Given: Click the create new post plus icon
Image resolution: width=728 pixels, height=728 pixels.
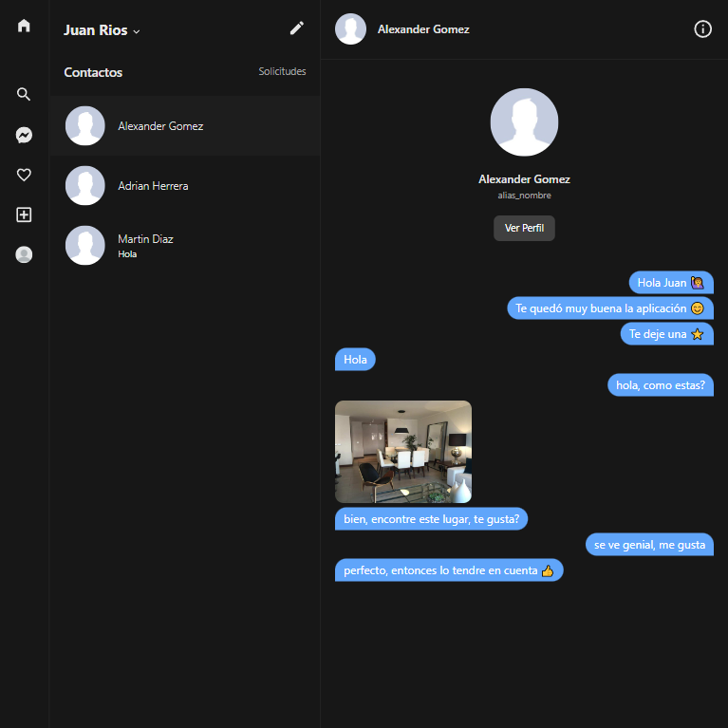Looking at the screenshot, I should click(25, 215).
